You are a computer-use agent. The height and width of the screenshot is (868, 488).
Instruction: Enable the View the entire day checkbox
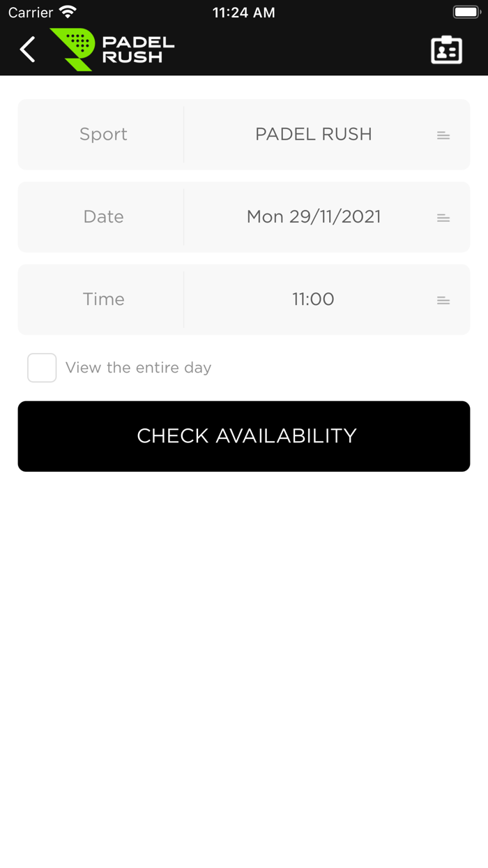42,368
